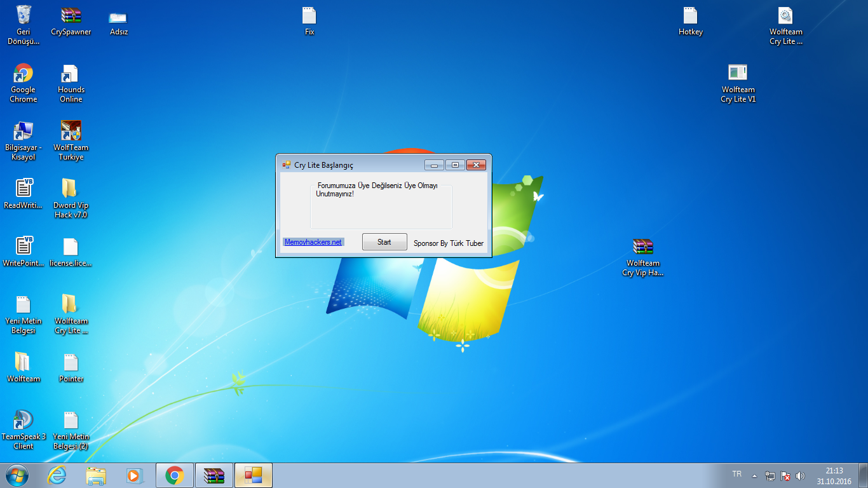Minimize the Cry Lite Başlangıç window
Image resolution: width=868 pixels, height=488 pixels.
pos(434,165)
